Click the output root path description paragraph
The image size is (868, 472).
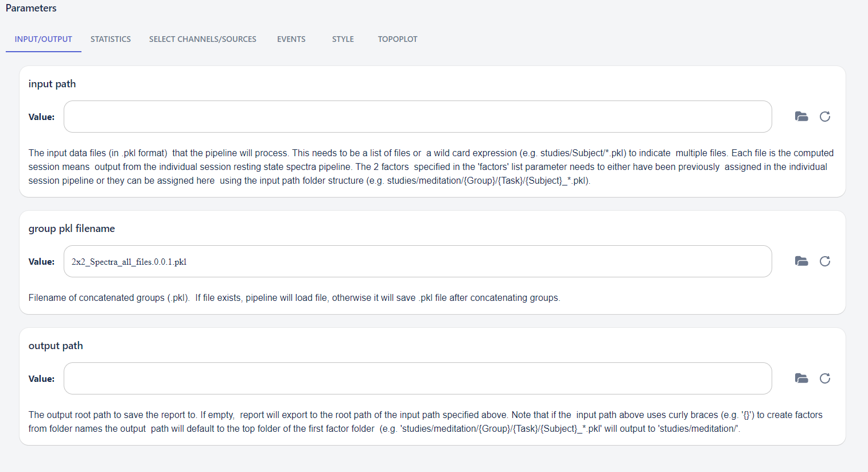[x=426, y=421]
